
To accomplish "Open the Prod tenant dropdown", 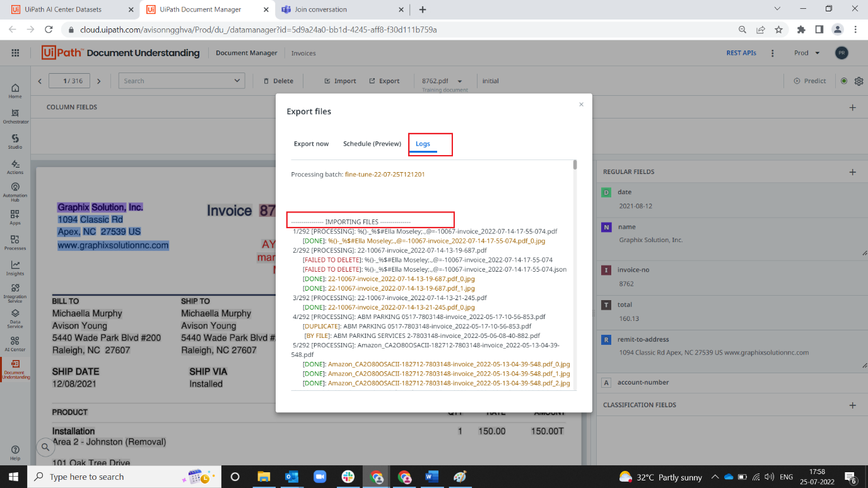I will coord(807,53).
